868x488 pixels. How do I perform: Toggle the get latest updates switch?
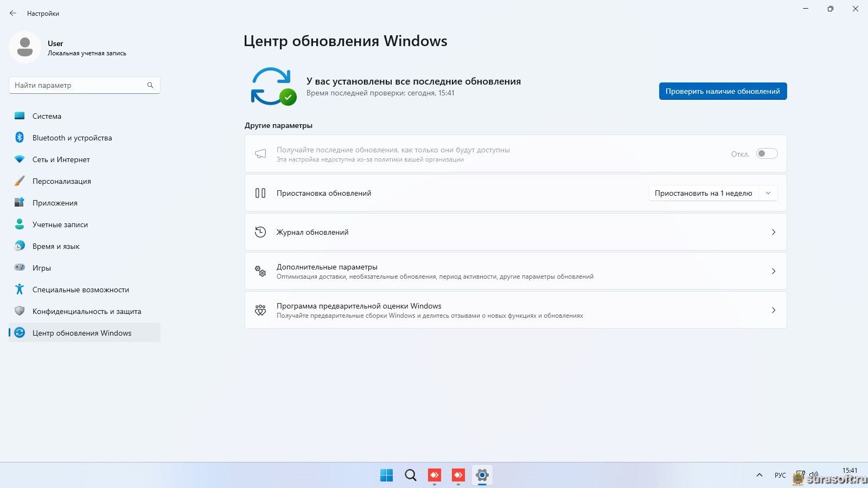pos(767,153)
